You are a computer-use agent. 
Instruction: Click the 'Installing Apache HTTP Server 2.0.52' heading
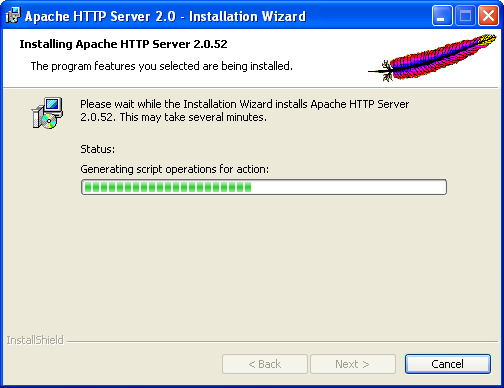coord(123,44)
